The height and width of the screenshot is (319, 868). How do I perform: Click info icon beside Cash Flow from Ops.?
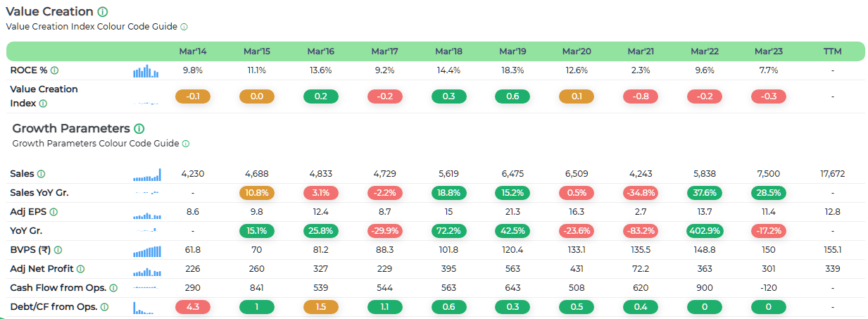tap(113, 288)
